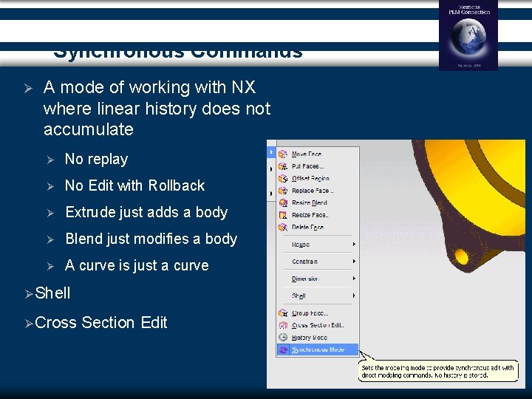The image size is (532, 399).
Task: Click 'Blend just modifies a body' text
Action: (151, 239)
